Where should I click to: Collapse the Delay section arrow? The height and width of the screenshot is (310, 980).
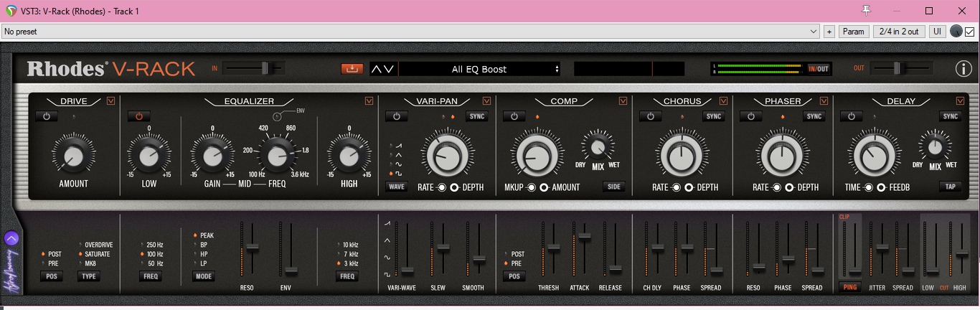coord(960,101)
